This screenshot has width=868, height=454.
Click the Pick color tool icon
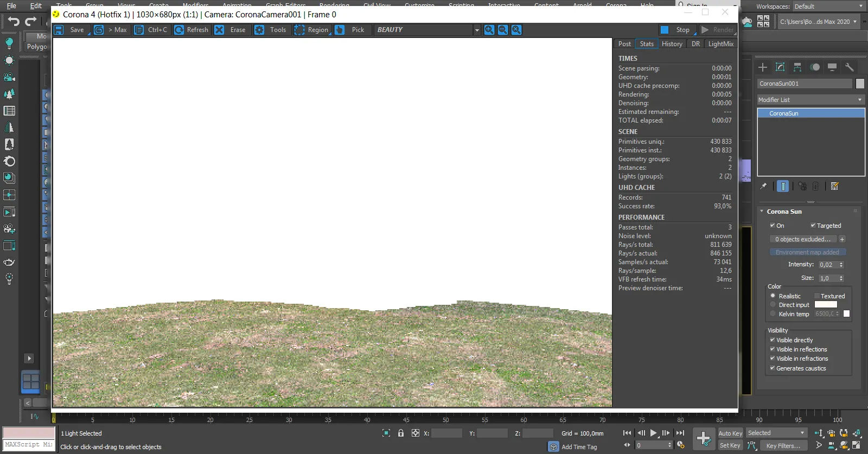[340, 30]
